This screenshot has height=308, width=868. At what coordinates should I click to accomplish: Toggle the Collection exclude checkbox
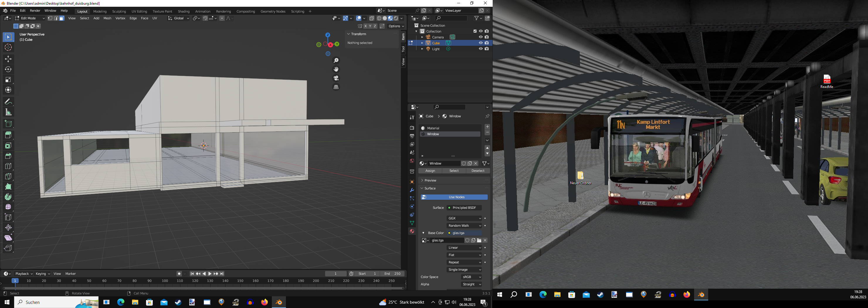pos(475,31)
